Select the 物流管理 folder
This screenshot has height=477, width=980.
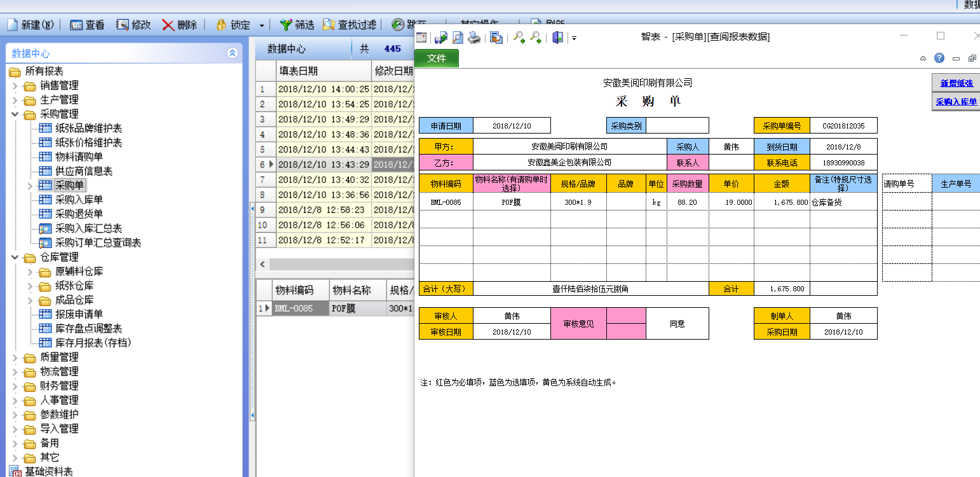pos(59,371)
